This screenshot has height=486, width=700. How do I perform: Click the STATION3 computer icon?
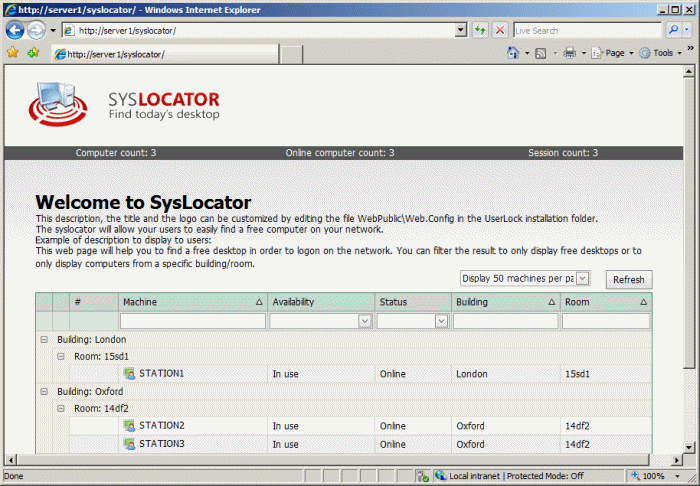point(129,444)
